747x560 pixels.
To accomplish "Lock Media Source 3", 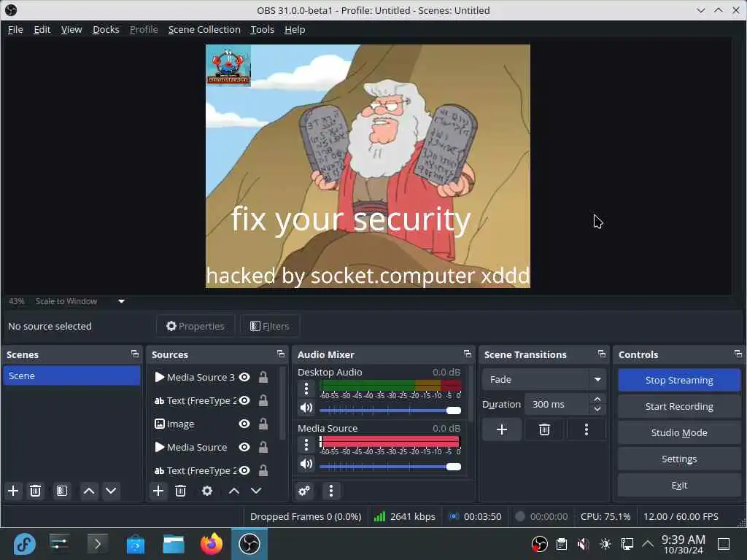I will (x=263, y=377).
